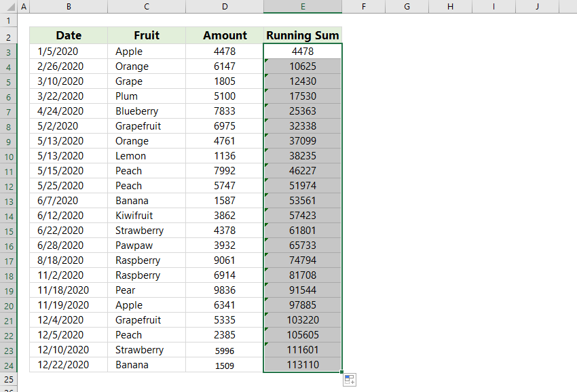The image size is (577, 392).
Task: Select column B header
Action: click(x=68, y=6)
